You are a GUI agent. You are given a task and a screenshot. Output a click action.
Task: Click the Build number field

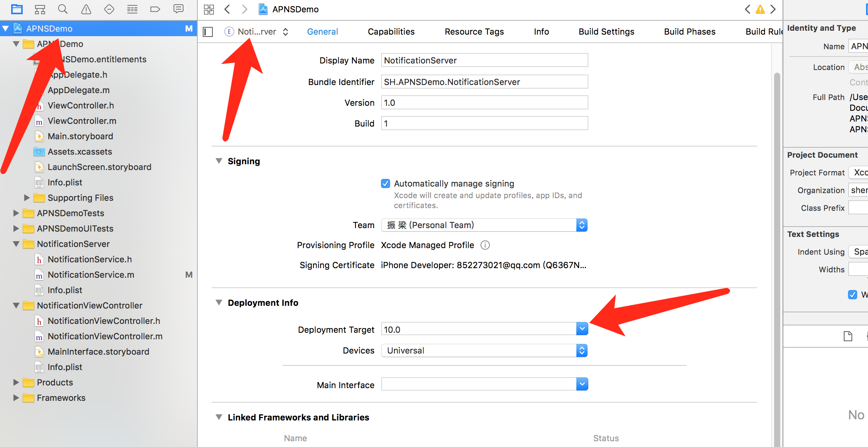[x=484, y=123]
